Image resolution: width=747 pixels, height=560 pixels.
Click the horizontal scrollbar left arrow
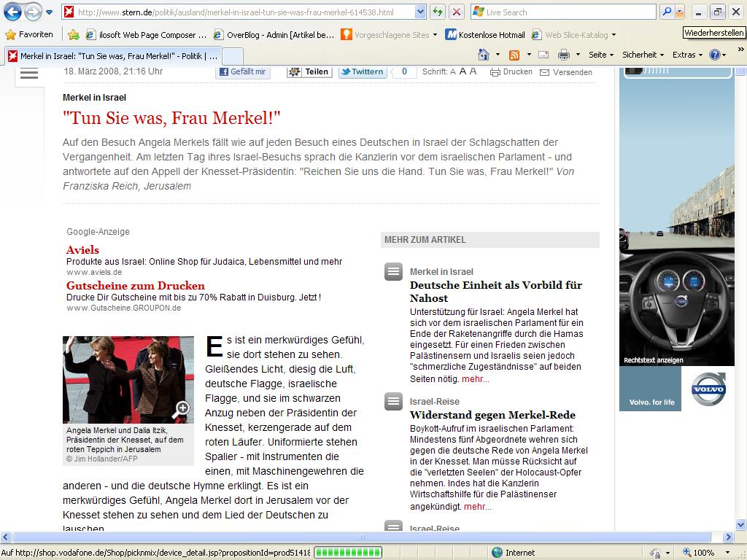pyautogui.click(x=6, y=537)
